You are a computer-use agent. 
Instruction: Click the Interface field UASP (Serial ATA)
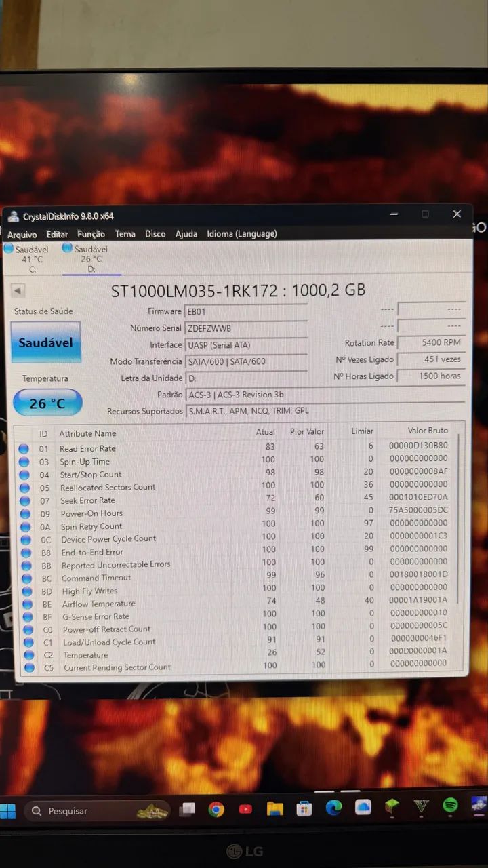[x=246, y=345]
